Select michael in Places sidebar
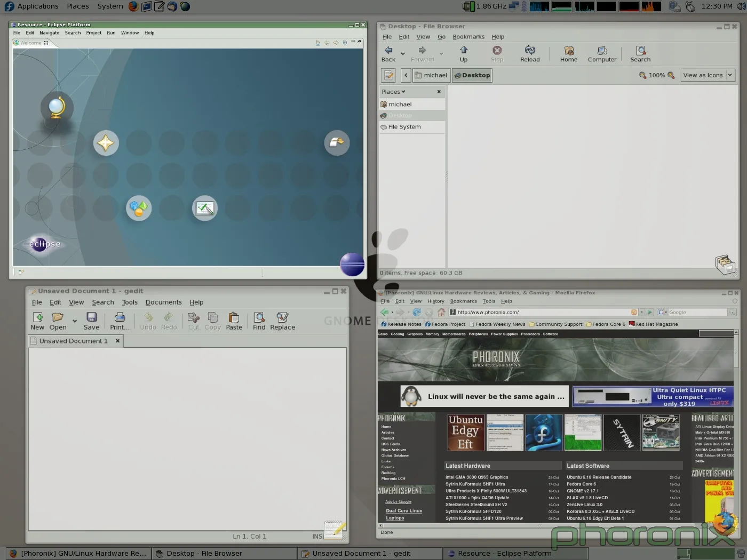Viewport: 747px width, 560px height. 412,105
